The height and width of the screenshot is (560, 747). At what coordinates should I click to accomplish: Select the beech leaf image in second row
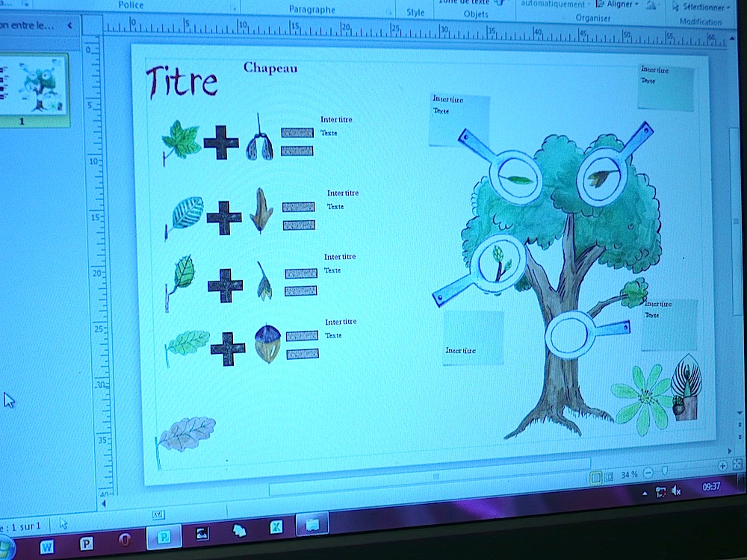pos(185,217)
